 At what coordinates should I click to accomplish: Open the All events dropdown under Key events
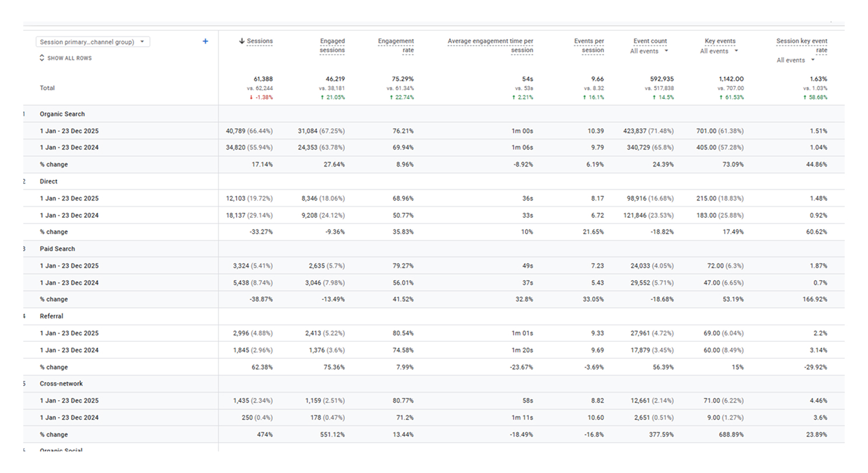coord(719,51)
